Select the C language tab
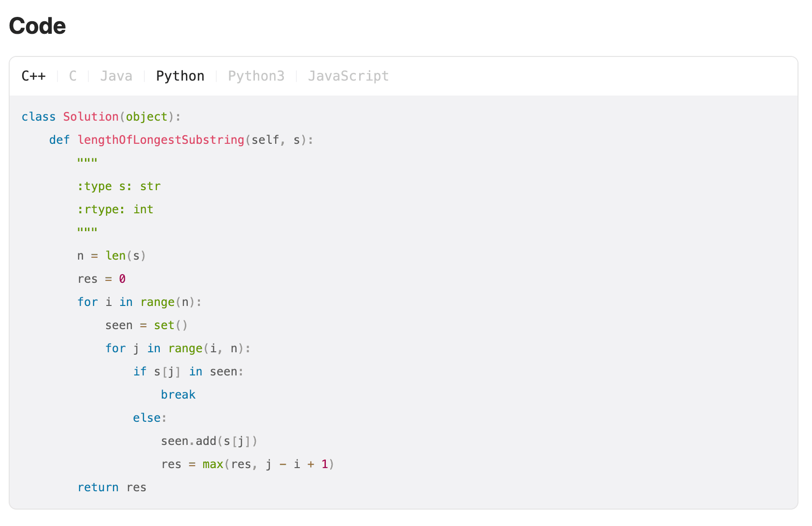The width and height of the screenshot is (812, 526). tap(73, 76)
